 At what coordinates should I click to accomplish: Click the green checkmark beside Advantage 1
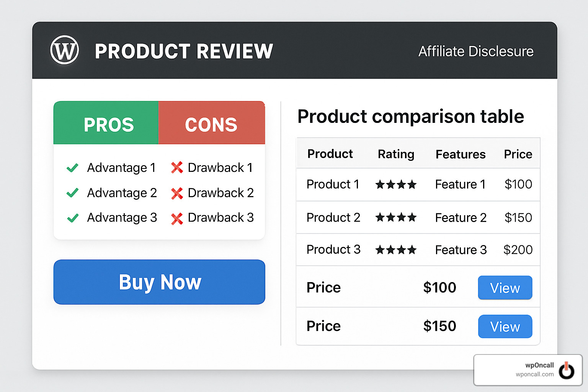tap(72, 168)
